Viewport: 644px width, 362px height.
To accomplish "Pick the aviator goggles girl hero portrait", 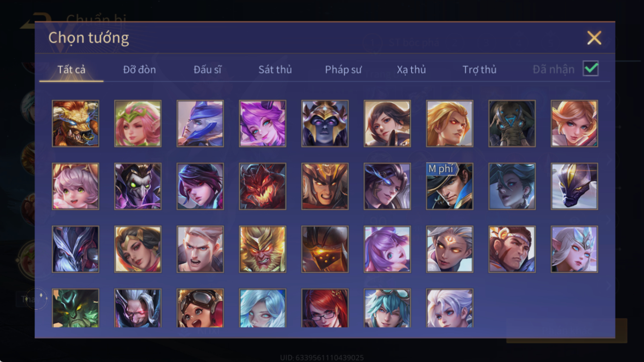I will tap(200, 308).
